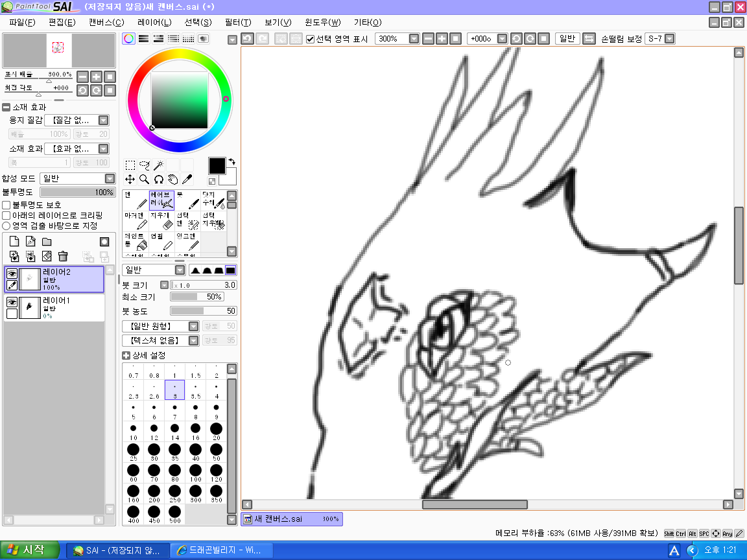Switch to the 새 캔버스.sai document tab
Screen dimensions: 747x560
(x=292, y=519)
